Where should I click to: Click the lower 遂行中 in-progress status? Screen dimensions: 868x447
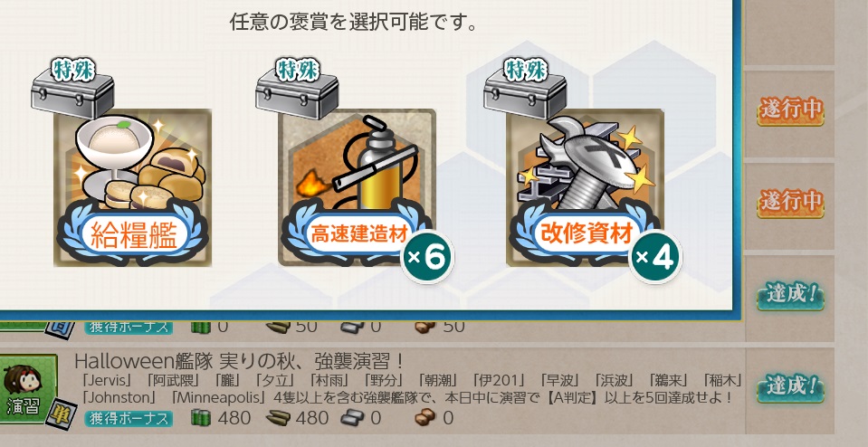point(790,202)
